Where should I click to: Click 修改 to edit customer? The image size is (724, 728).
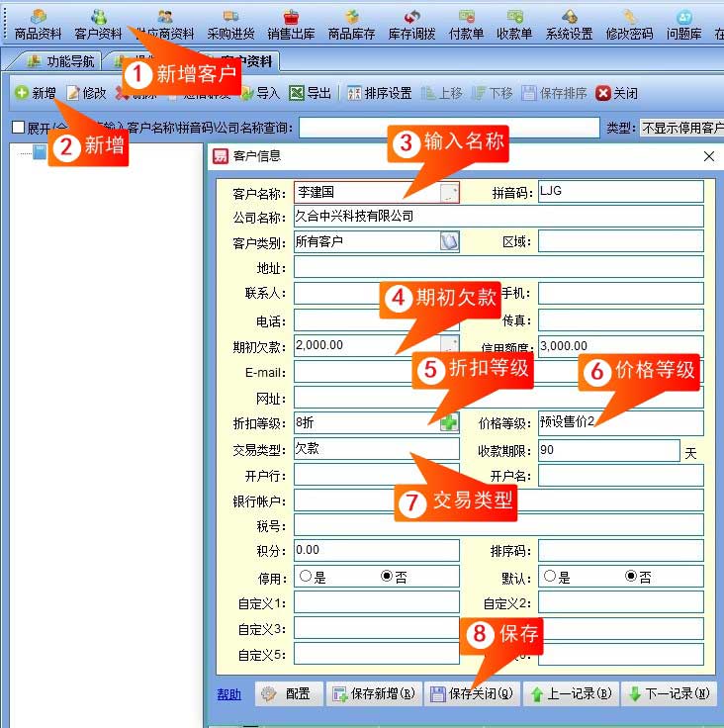[86, 93]
